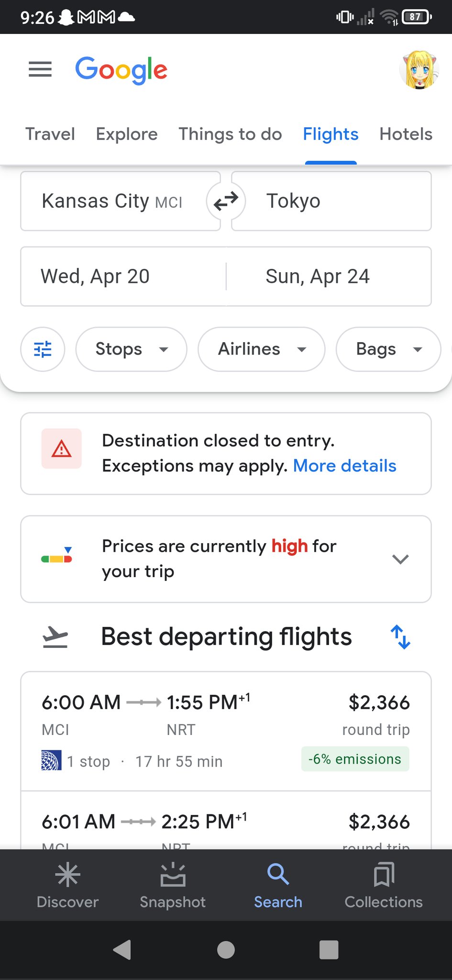Go to the Discover tab
Screen dimensions: 452x980
tap(67, 885)
